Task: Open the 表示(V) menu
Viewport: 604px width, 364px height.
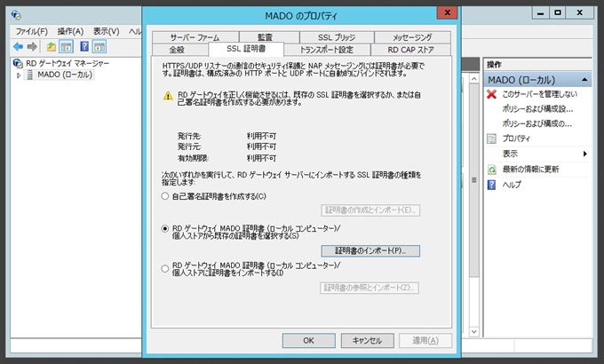Action: coord(107,31)
